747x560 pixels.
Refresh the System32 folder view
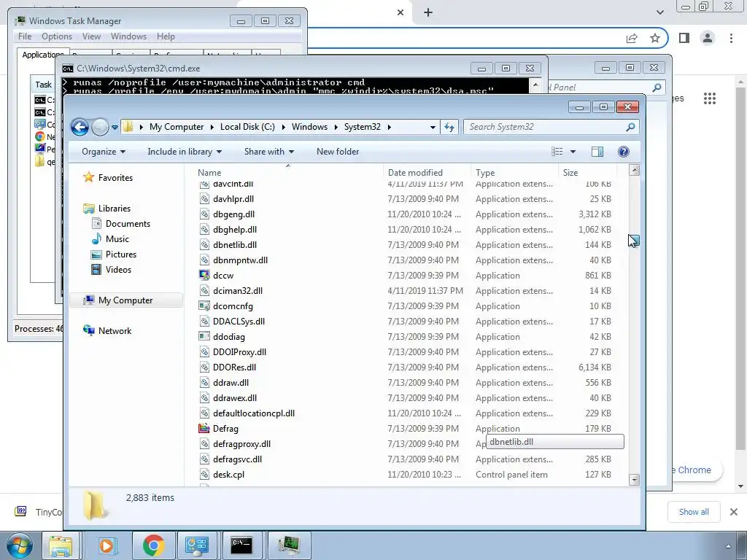(449, 127)
